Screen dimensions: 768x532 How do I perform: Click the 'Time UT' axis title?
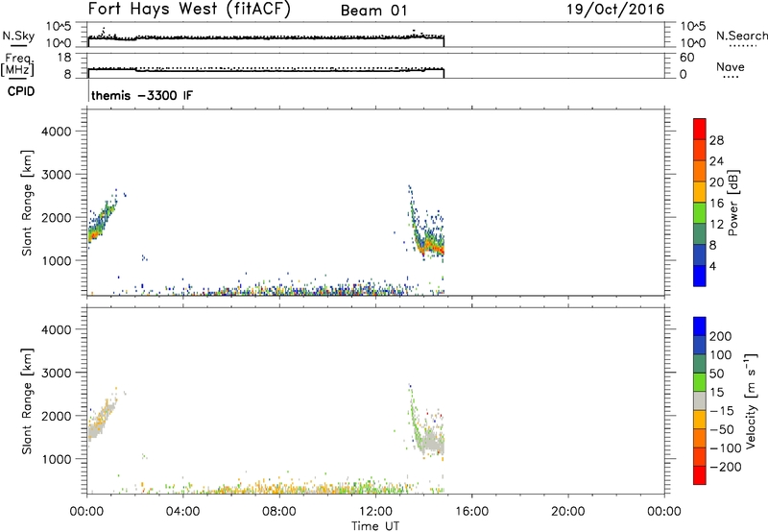coord(375,525)
